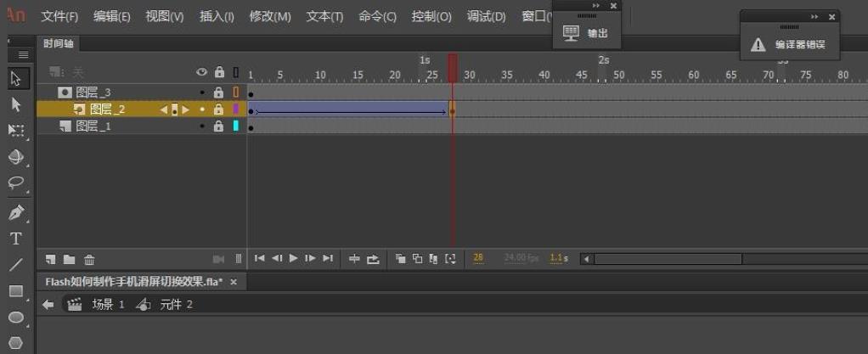Screen dimensions: 868x354
Task: Expand 编译器错误 panel with double arrows
Action: click(x=814, y=17)
